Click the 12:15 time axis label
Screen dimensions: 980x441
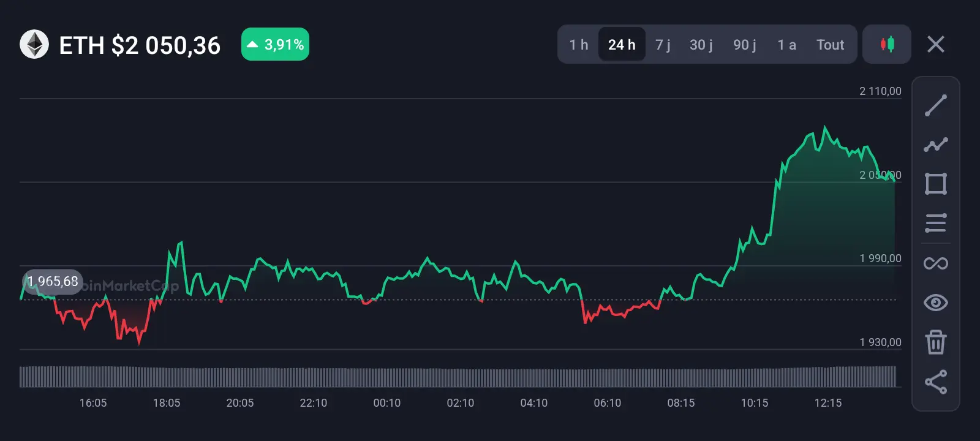pyautogui.click(x=828, y=403)
